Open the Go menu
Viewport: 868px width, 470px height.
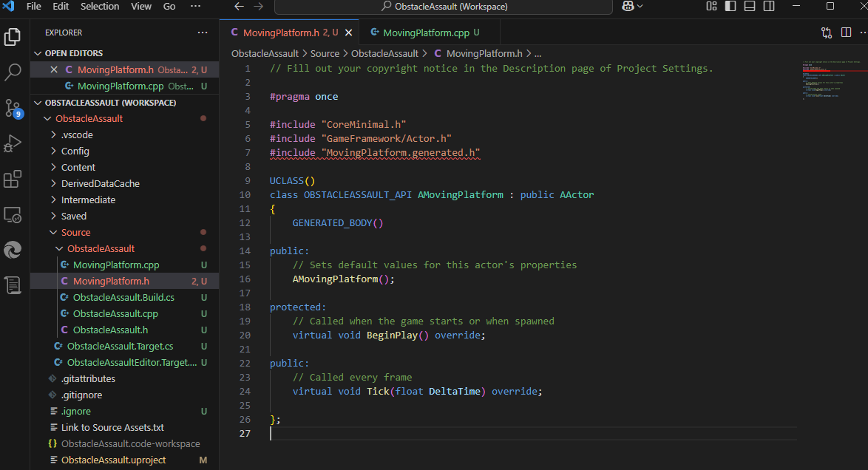click(169, 7)
